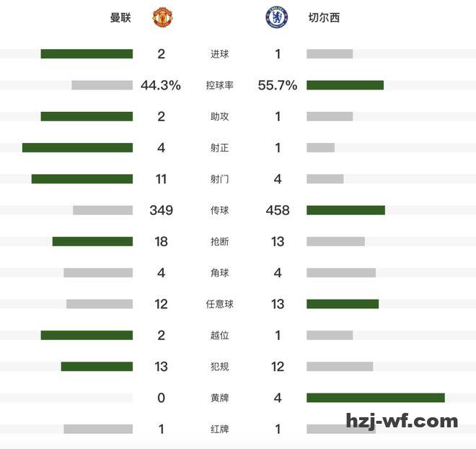Select the 曼联 team name
Image resolution: width=476 pixels, height=449 pixels.
click(120, 17)
